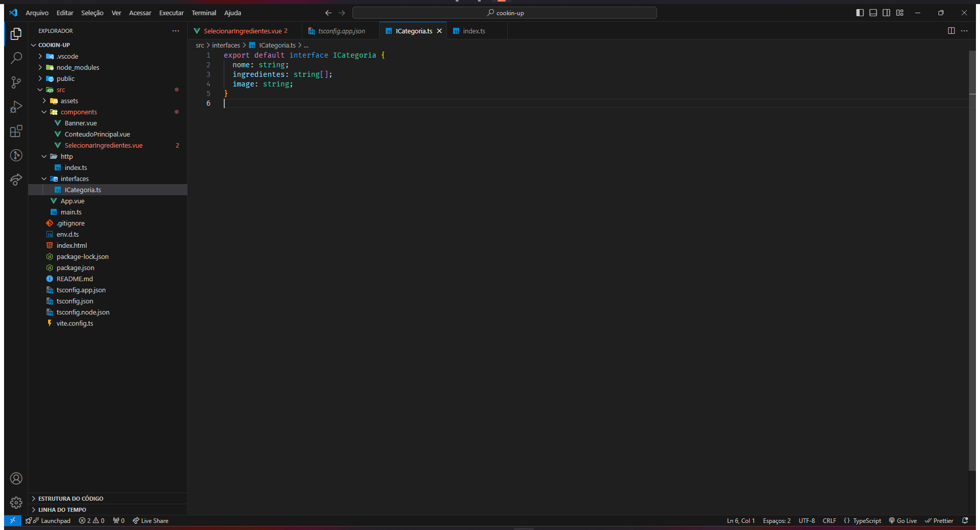Open the customize layout icon
The height and width of the screenshot is (530, 980).
900,13
